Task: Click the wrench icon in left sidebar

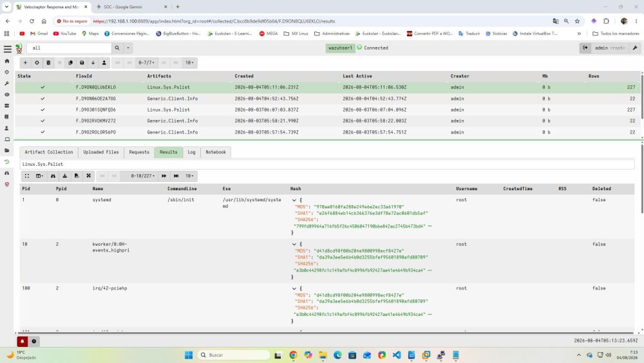Action: pyautogui.click(x=7, y=83)
